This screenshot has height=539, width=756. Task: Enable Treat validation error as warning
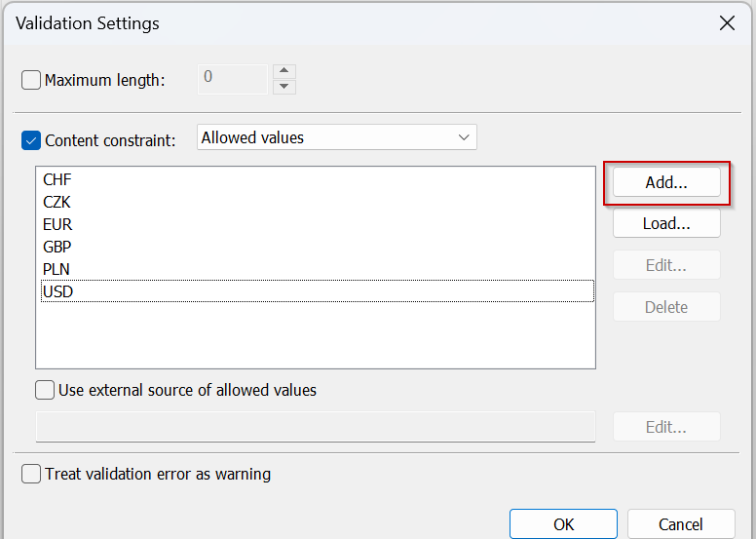31,474
